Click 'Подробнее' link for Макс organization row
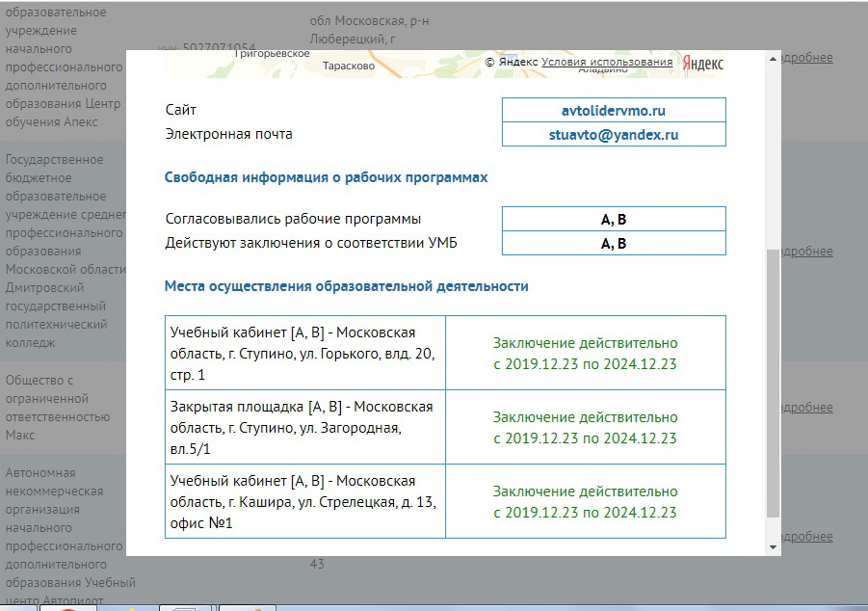This screenshot has height=611, width=868. [807, 407]
